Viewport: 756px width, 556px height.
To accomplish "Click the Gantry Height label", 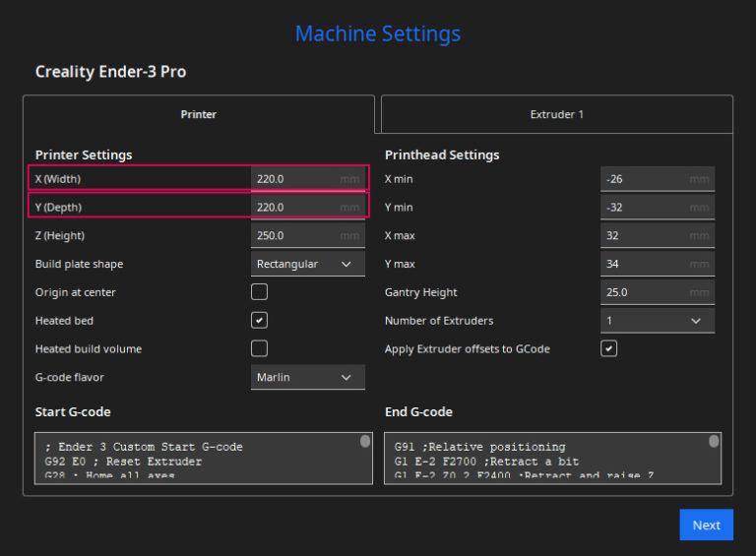I will pos(421,292).
